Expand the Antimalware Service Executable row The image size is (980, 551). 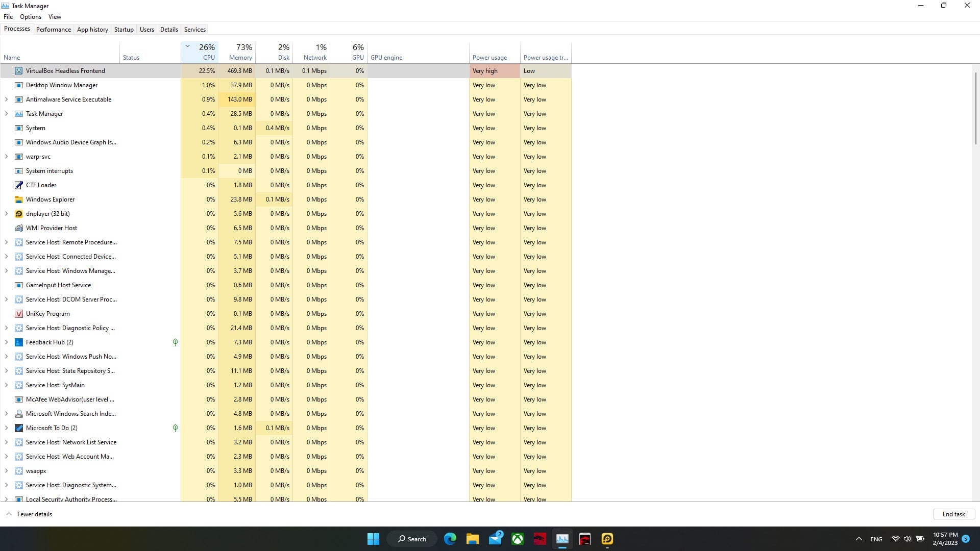(6, 99)
